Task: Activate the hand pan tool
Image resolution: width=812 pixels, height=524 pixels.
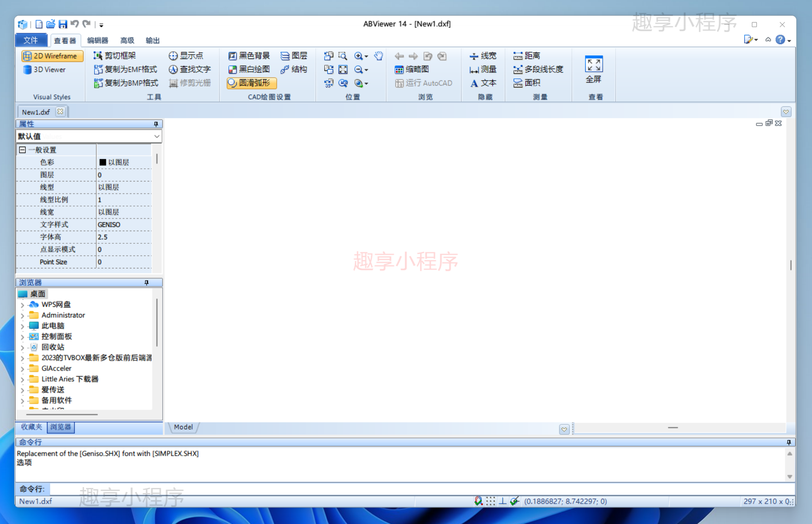Action: click(x=378, y=56)
